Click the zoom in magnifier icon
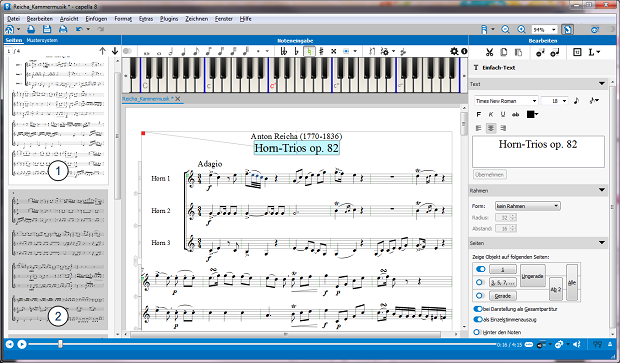The width and height of the screenshot is (620, 363). tap(522, 29)
